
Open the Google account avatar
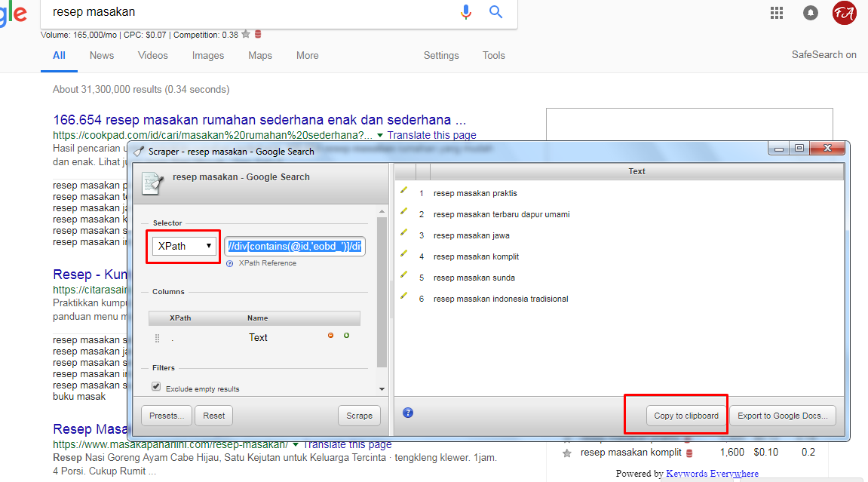[844, 13]
